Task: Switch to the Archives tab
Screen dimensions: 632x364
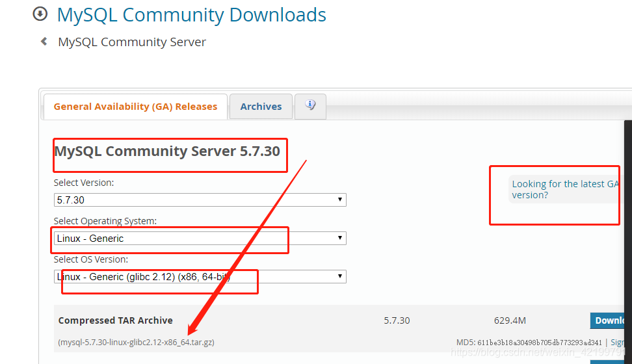Action: click(x=261, y=107)
